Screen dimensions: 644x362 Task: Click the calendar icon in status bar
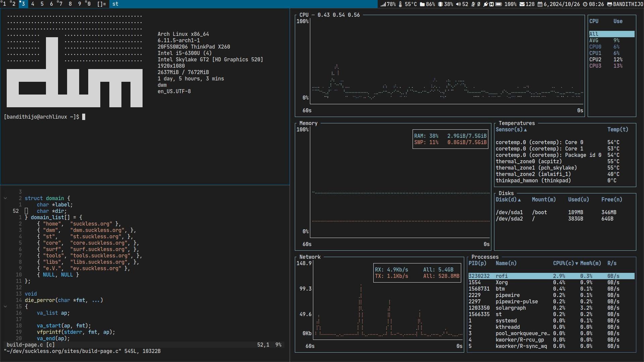[540, 4]
